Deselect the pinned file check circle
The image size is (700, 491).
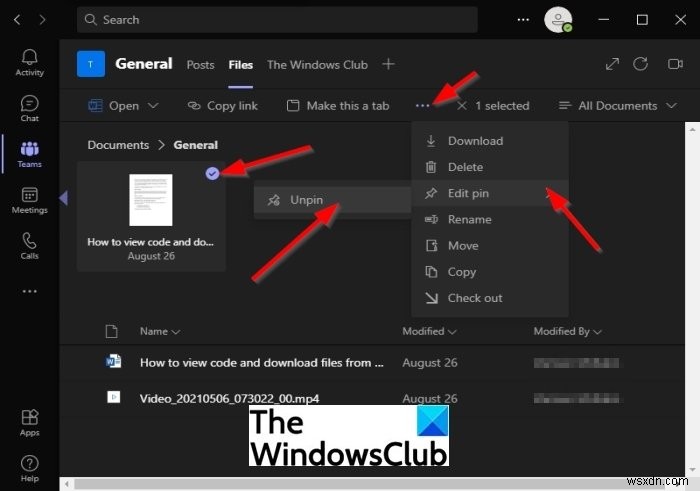[x=212, y=173]
